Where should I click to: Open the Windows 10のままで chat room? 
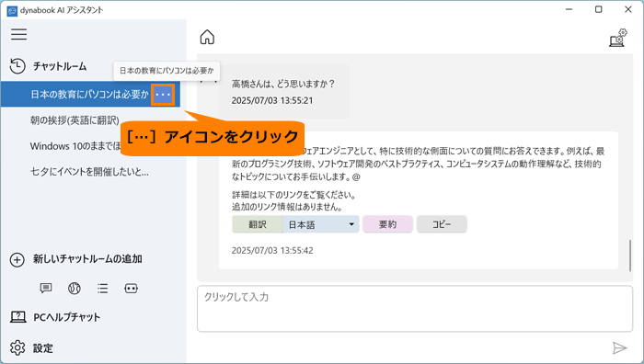[75, 146]
